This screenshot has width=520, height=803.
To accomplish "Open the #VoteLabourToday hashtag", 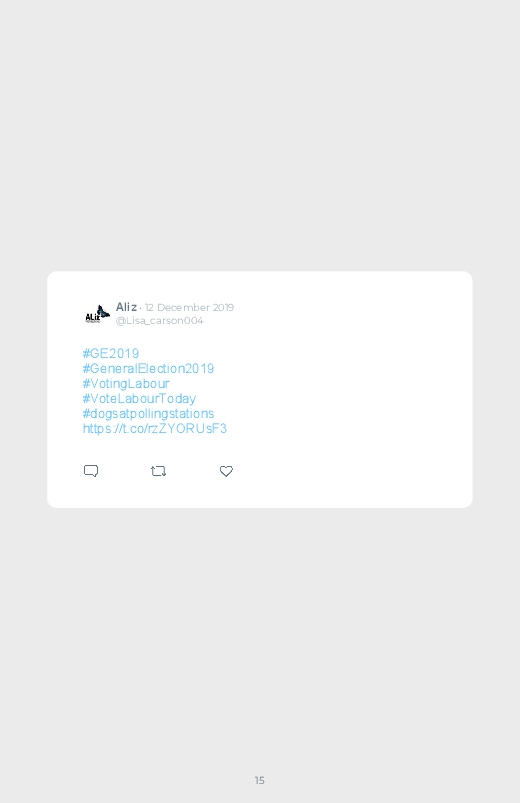I will 139,398.
